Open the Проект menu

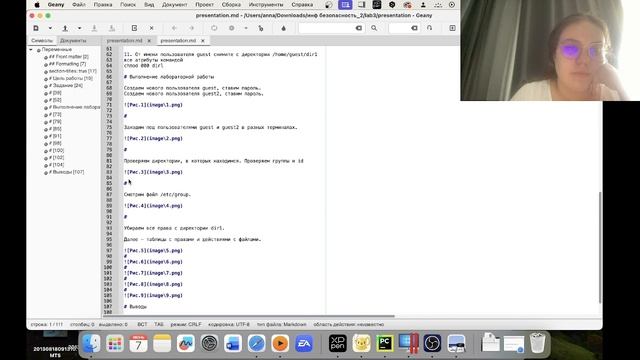[204, 5]
